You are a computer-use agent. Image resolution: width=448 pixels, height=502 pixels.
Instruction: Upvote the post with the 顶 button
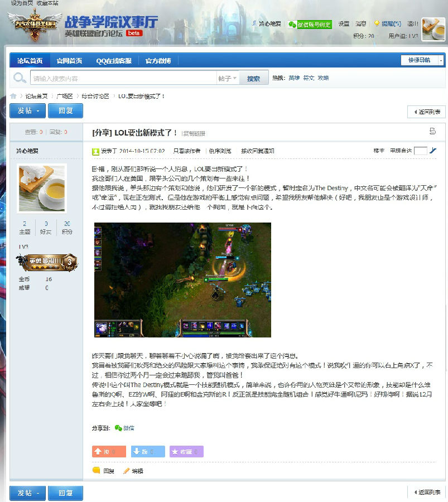pos(109,451)
